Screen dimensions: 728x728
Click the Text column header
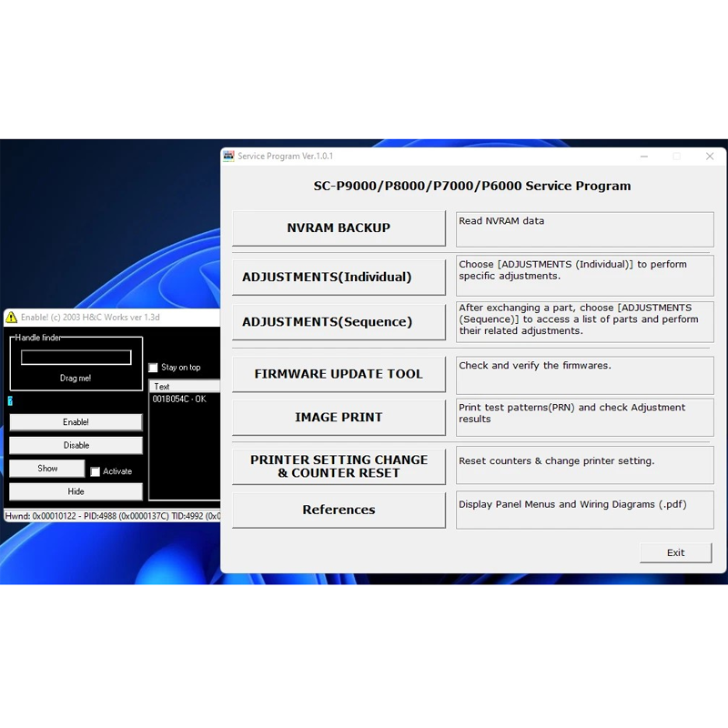tap(185, 386)
